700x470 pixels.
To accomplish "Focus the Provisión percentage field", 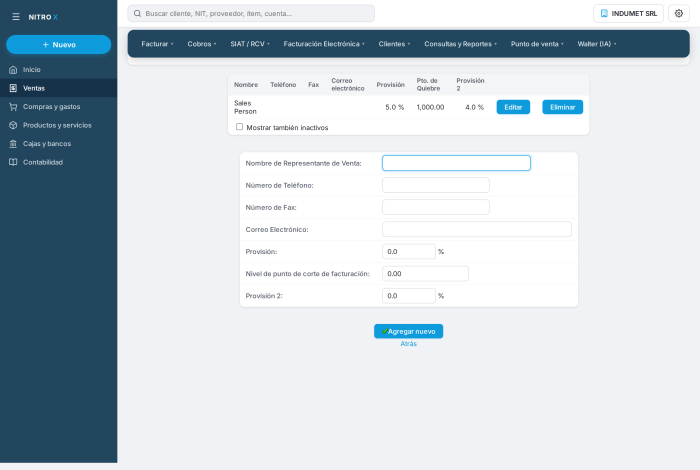I will coord(408,251).
